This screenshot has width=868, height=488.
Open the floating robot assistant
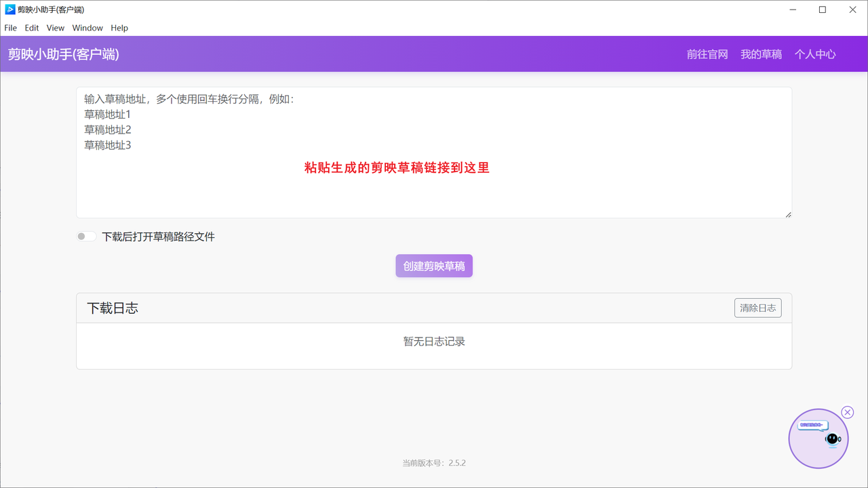[818, 439]
